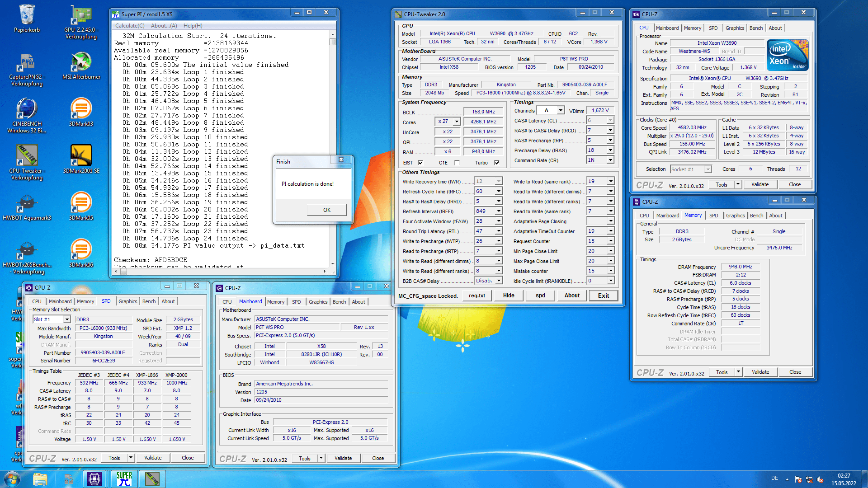Switch to Super PI via its taskbar icon
868x488 pixels.
point(123,479)
